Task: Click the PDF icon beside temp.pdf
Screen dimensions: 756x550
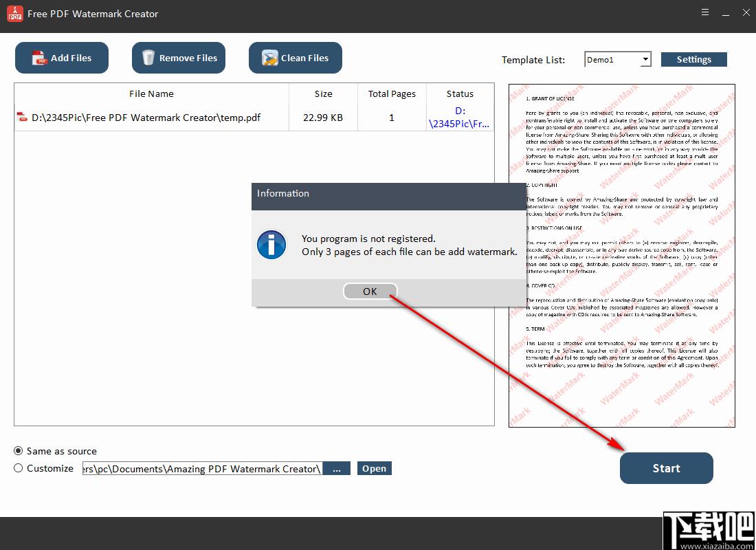Action: [22, 117]
